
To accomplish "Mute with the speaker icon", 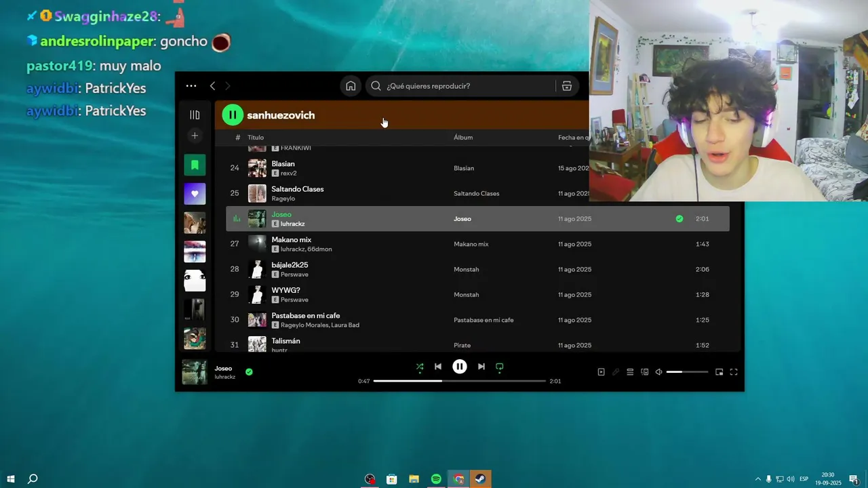I will (x=658, y=372).
